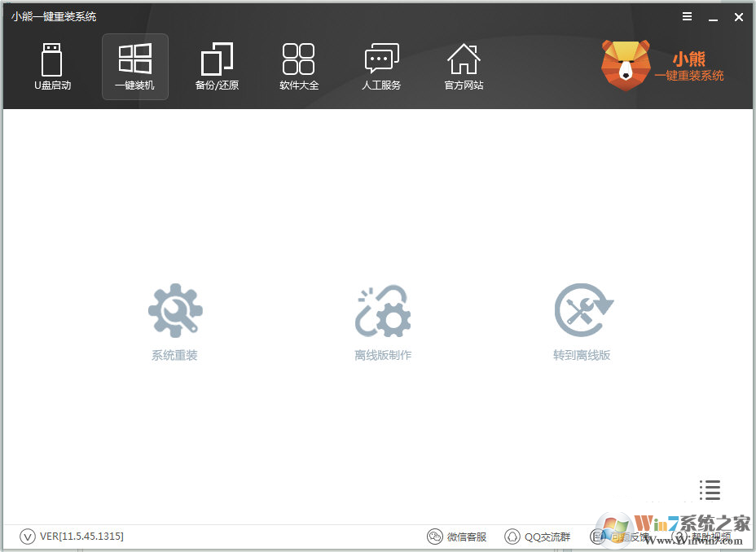Launch 人工服务 customer service icon
The width and height of the screenshot is (756, 552).
click(x=380, y=65)
